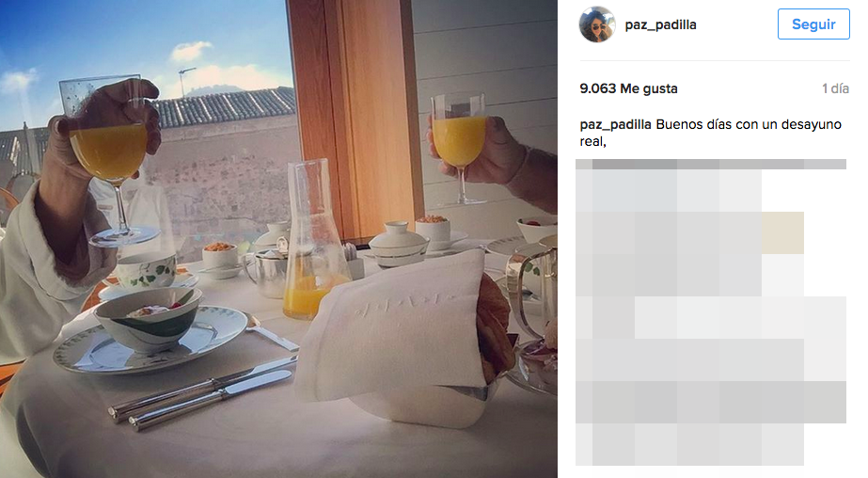
Task: Click the silver knives on the tablecloth
Action: (x=202, y=393)
